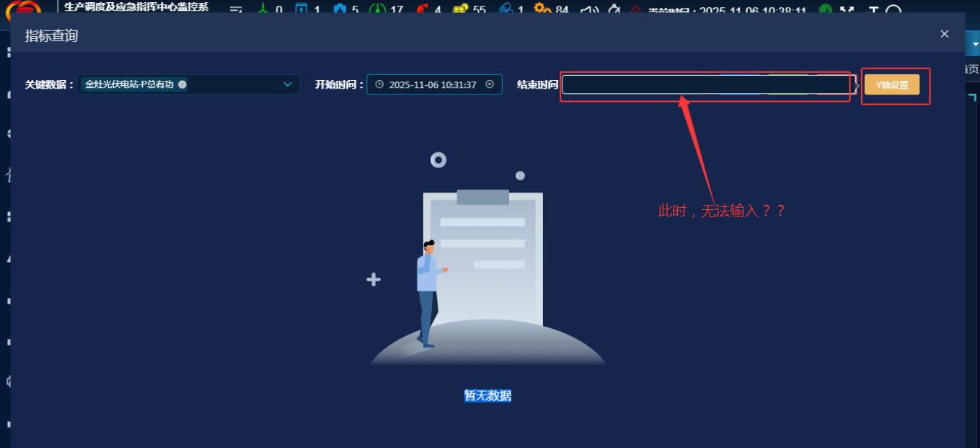Click the 暂无数据 placeholder text

tap(488, 395)
